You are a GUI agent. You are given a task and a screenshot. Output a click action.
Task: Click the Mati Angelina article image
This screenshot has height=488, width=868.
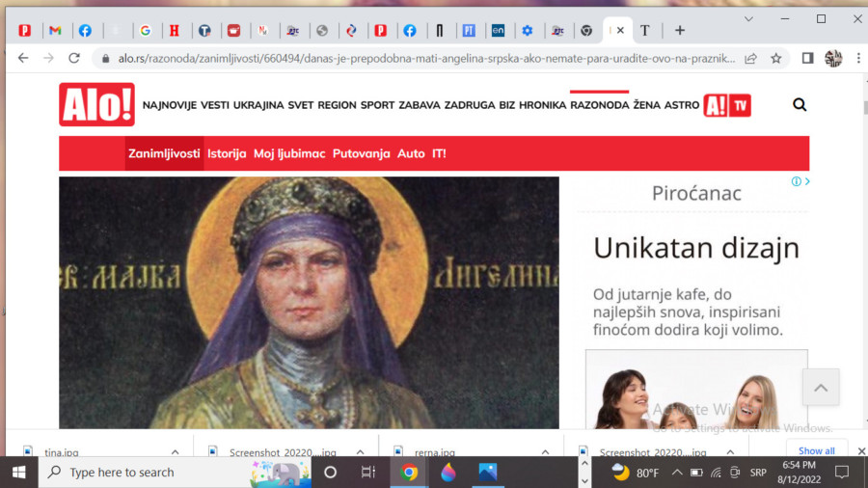click(309, 303)
